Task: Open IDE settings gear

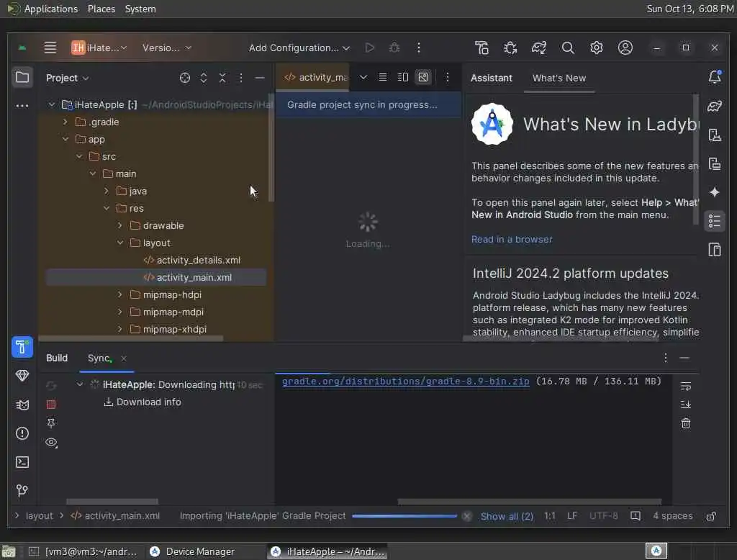Action: point(597,48)
